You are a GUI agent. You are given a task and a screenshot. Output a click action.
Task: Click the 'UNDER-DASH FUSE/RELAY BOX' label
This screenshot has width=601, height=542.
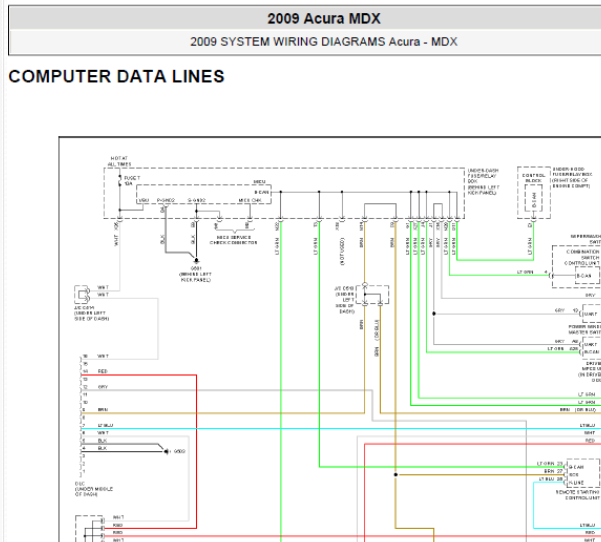(483, 182)
